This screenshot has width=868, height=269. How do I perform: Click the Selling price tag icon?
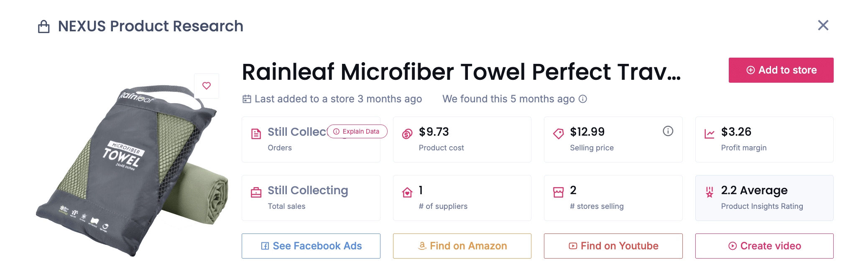click(558, 134)
